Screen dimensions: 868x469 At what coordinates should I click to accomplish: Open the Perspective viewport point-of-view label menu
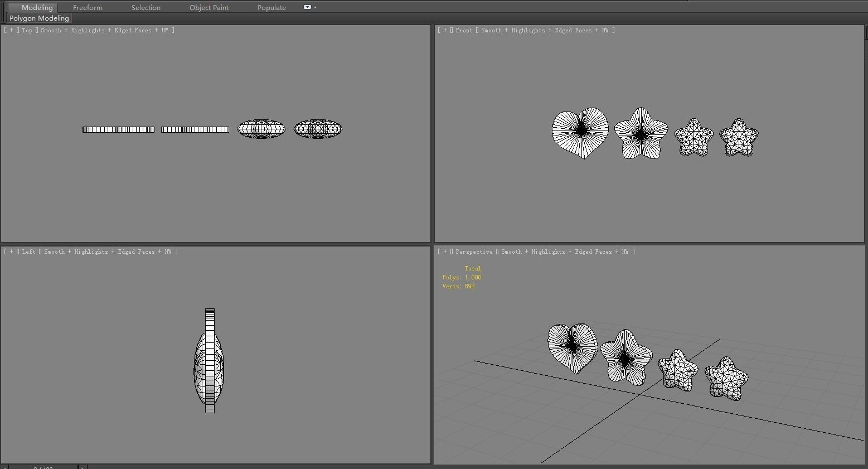click(x=474, y=252)
